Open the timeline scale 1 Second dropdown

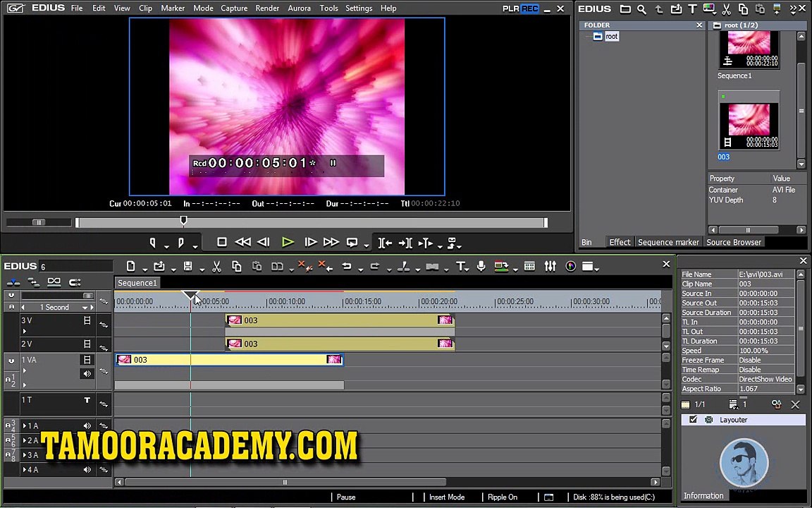85,308
